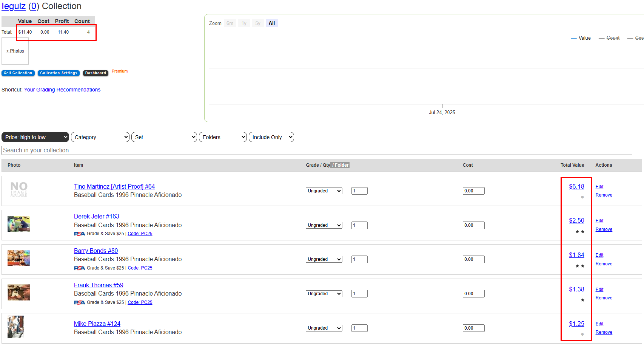Edit the Tino Martinez entry

click(x=599, y=187)
